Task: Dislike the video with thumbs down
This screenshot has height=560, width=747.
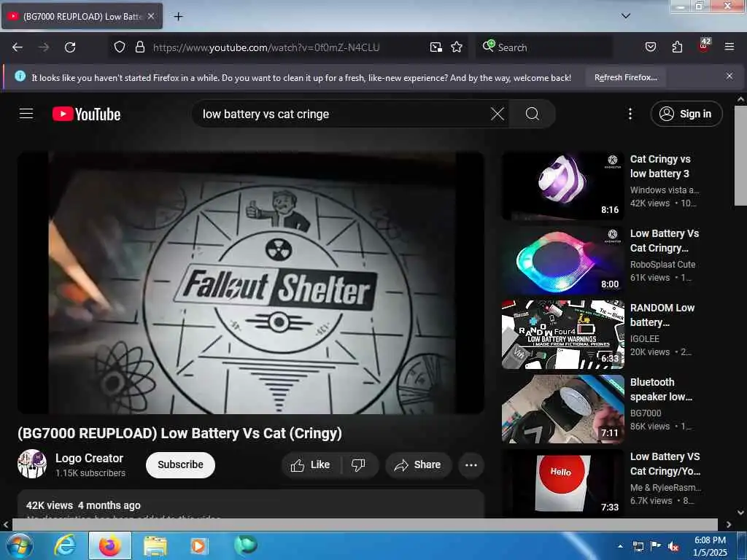Action: coord(358,464)
